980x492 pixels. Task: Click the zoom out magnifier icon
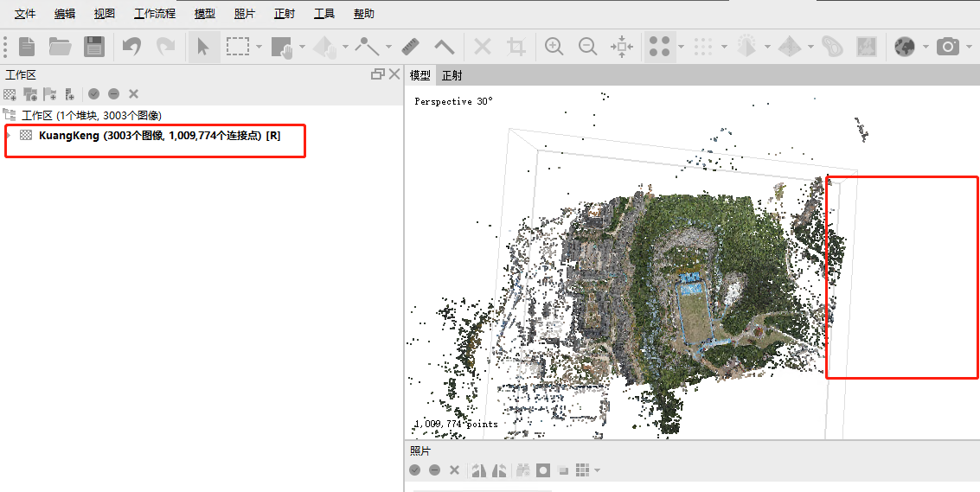(x=587, y=47)
